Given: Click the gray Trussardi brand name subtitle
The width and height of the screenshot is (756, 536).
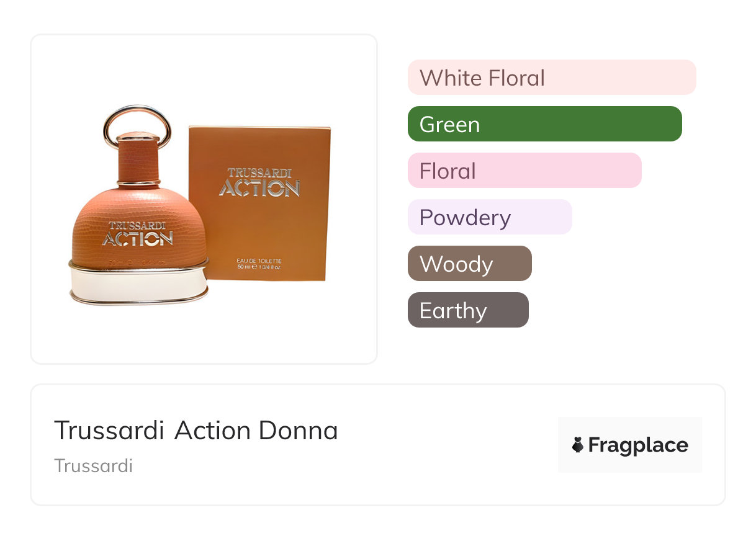Looking at the screenshot, I should (x=94, y=466).
